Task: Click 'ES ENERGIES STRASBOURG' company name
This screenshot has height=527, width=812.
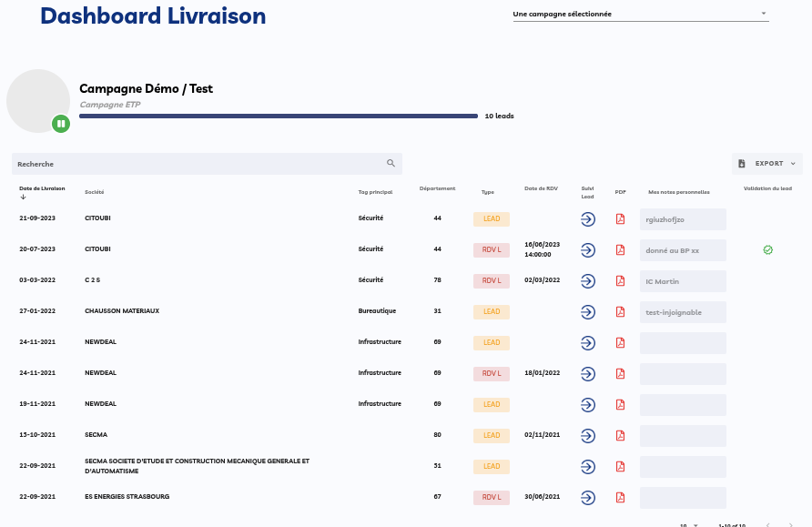Action: point(127,496)
